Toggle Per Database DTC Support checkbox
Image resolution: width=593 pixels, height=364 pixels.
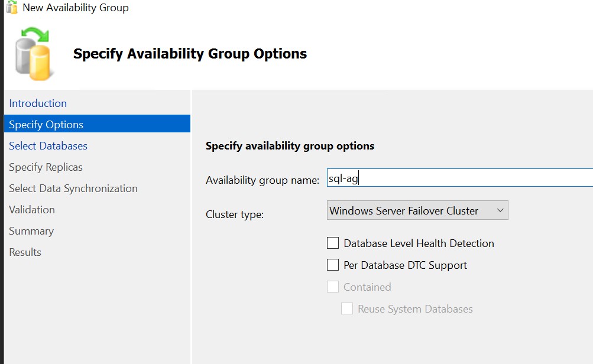(x=333, y=265)
